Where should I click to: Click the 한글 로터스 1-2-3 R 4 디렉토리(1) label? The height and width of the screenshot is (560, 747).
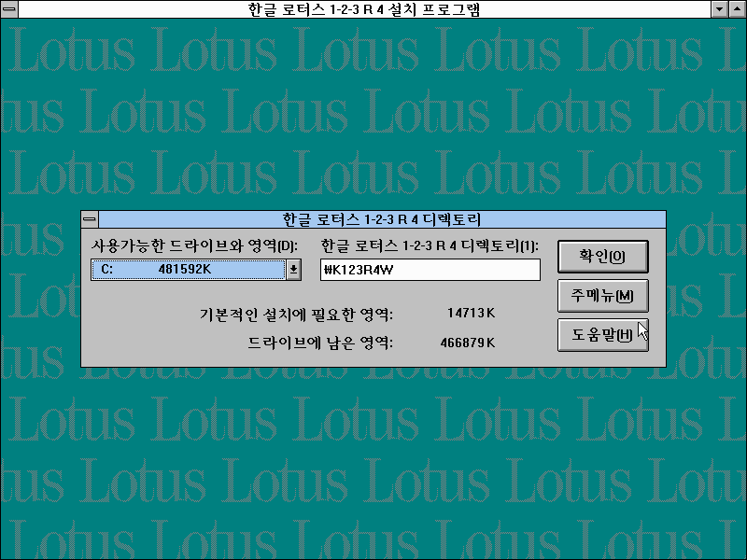pyautogui.click(x=430, y=245)
